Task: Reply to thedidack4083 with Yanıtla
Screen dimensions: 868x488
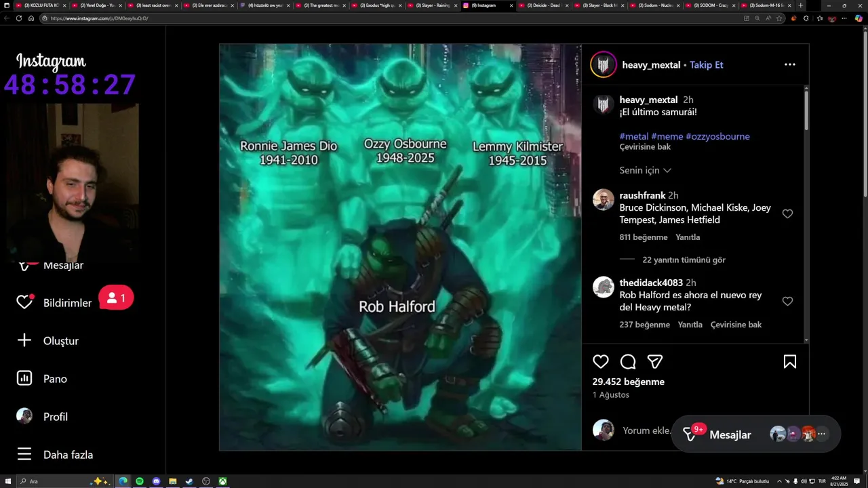Action: pos(690,325)
